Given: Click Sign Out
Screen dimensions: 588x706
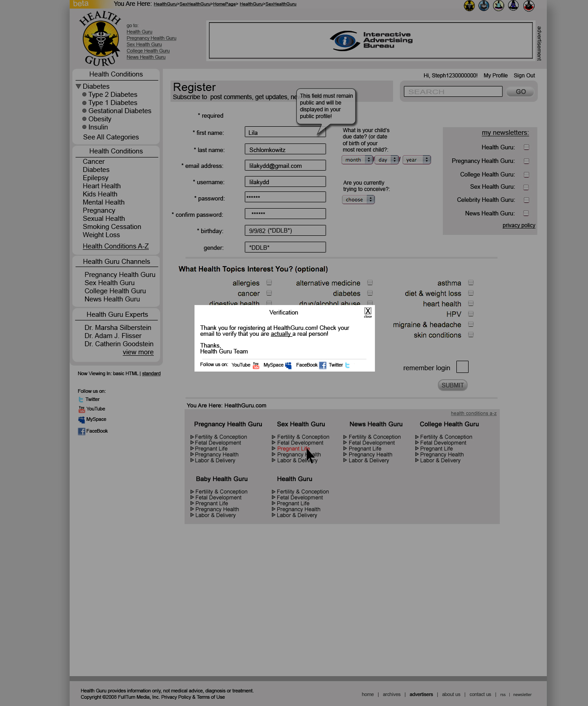Looking at the screenshot, I should (524, 76).
